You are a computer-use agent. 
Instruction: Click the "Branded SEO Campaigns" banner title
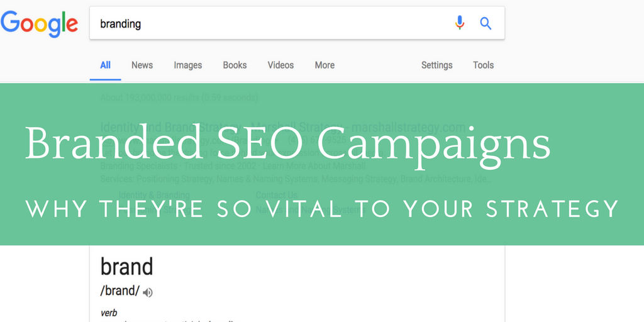tap(287, 145)
